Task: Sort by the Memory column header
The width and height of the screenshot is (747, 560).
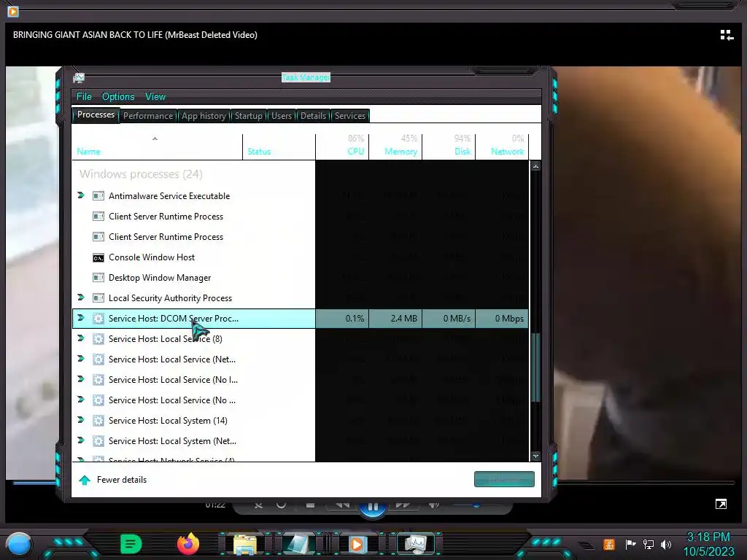Action: [395, 146]
